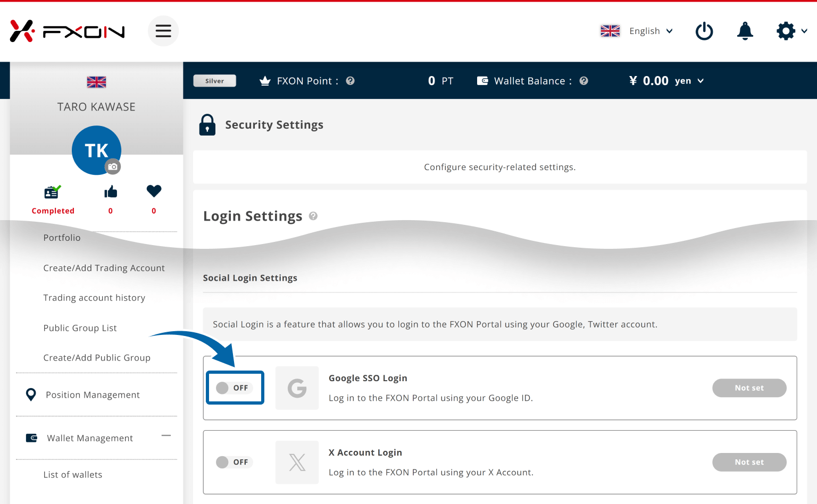Open Create/Add Public Group
Viewport: 817px width, 504px height.
click(97, 358)
